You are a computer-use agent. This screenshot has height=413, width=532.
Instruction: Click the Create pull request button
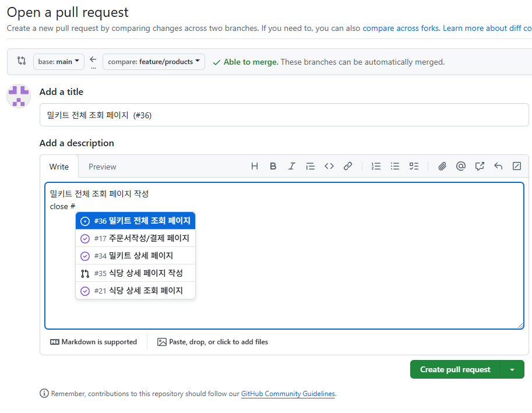[x=455, y=369]
